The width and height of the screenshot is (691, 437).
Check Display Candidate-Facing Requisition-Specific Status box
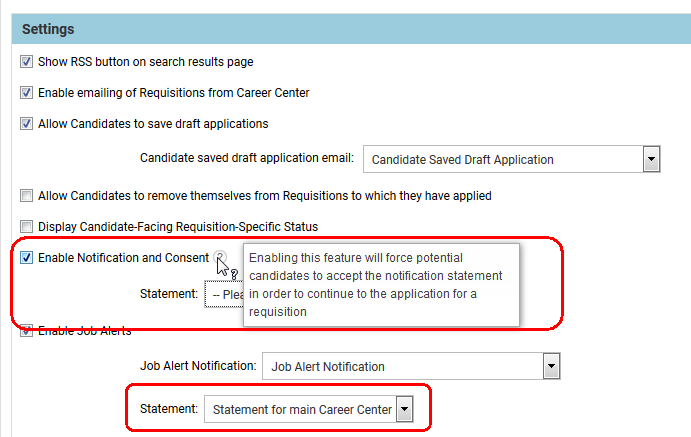tap(27, 227)
